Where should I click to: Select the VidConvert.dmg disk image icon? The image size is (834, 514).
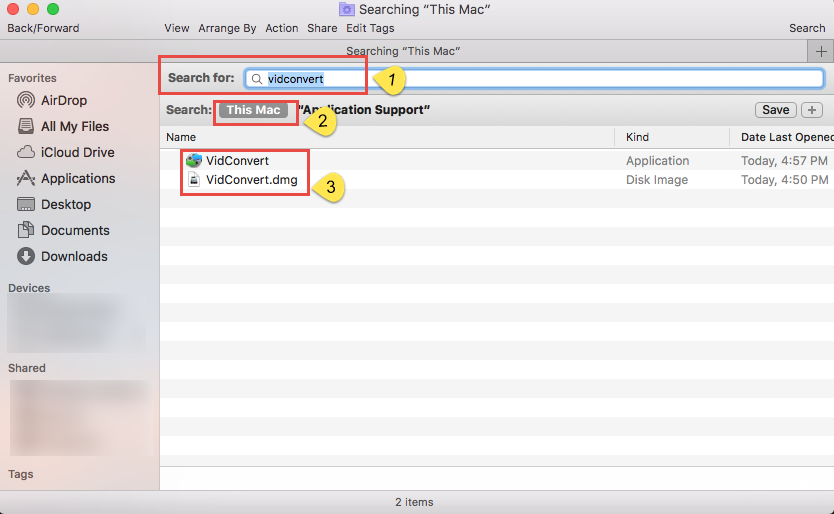tap(194, 180)
